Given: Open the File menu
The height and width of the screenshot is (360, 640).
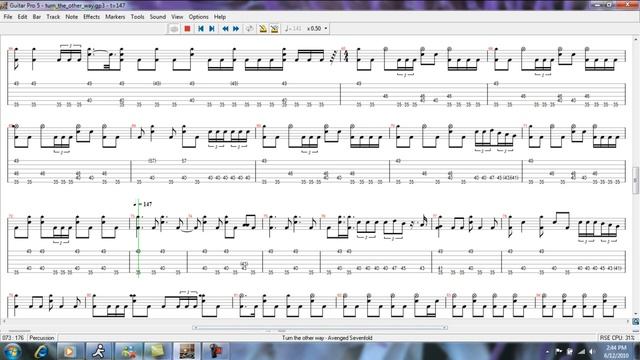Looking at the screenshot, I should (x=8, y=17).
